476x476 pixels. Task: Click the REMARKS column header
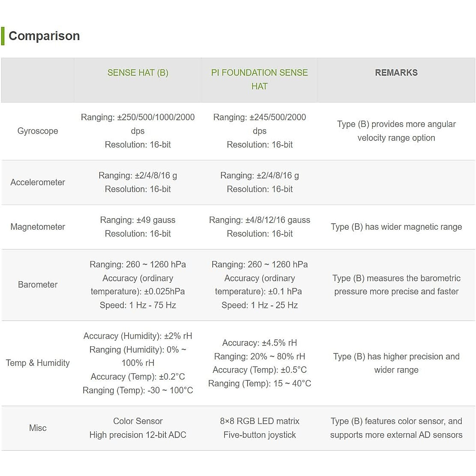pos(396,73)
